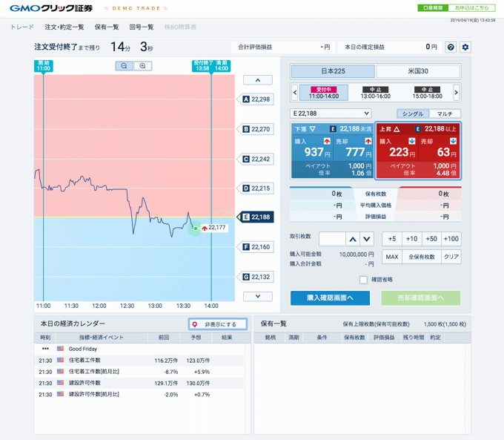Switch to シングル mode
This screenshot has width=504, height=440.
pyautogui.click(x=413, y=114)
